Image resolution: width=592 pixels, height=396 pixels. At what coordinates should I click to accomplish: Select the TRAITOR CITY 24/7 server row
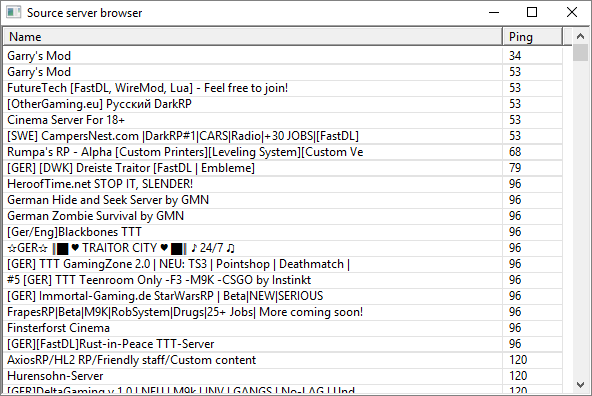283,248
